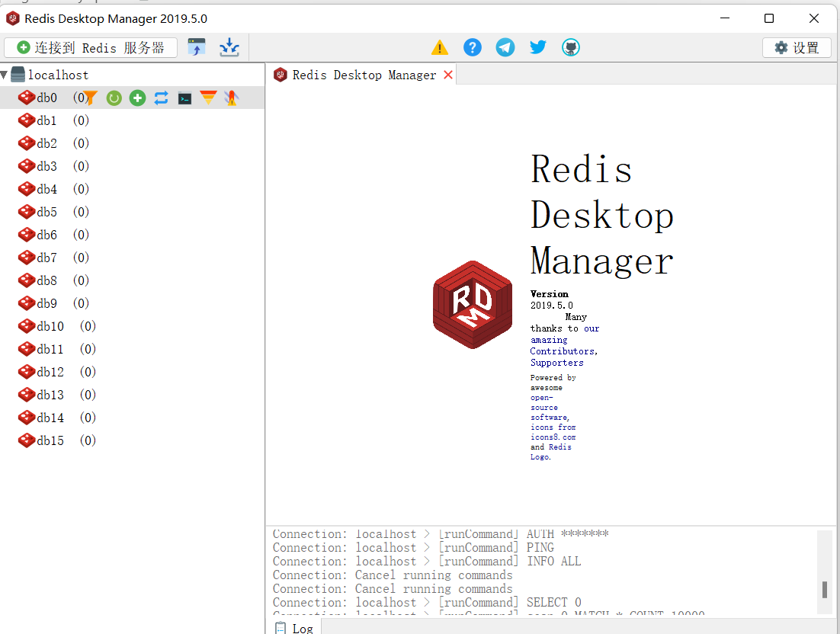Click the orange filter funnel on db0
Screen dimensions: 840x634
click(91, 98)
